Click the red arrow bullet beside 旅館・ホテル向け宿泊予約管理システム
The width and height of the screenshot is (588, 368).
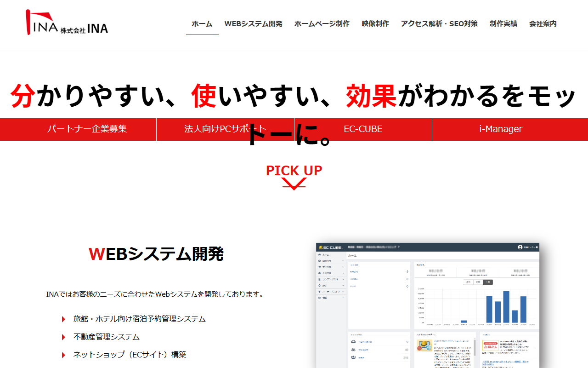pyautogui.click(x=64, y=319)
